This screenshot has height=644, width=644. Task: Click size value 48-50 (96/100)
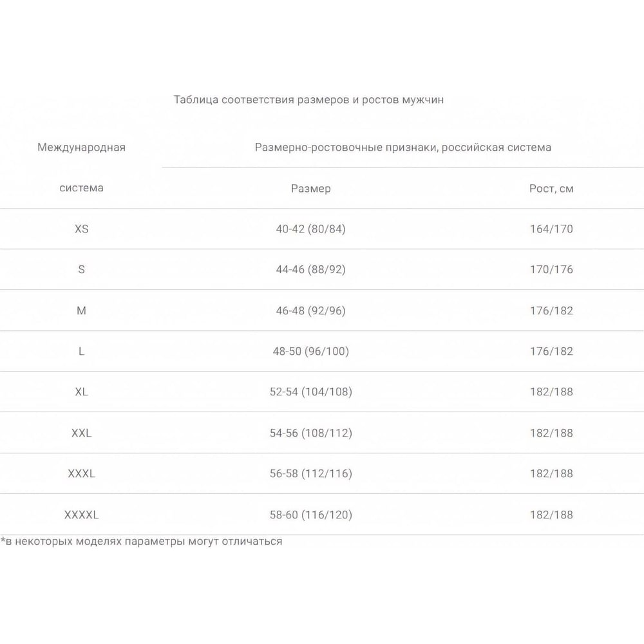pos(310,351)
